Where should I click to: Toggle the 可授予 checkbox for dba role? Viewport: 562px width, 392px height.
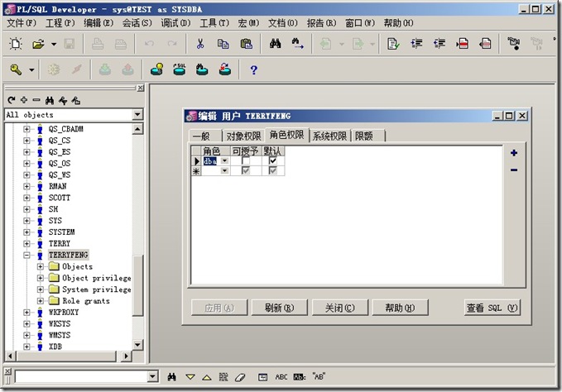pos(246,161)
